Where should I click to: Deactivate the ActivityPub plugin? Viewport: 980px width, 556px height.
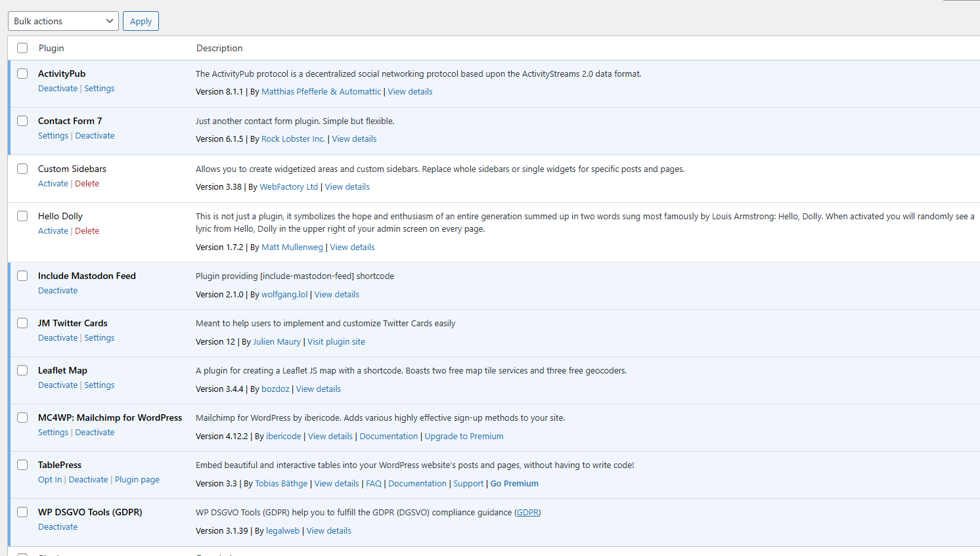(x=58, y=89)
